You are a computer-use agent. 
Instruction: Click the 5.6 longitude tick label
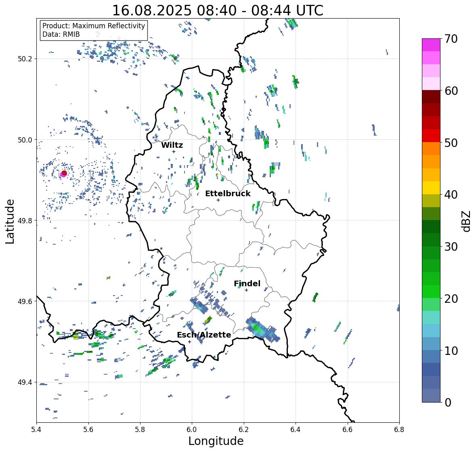click(88, 430)
